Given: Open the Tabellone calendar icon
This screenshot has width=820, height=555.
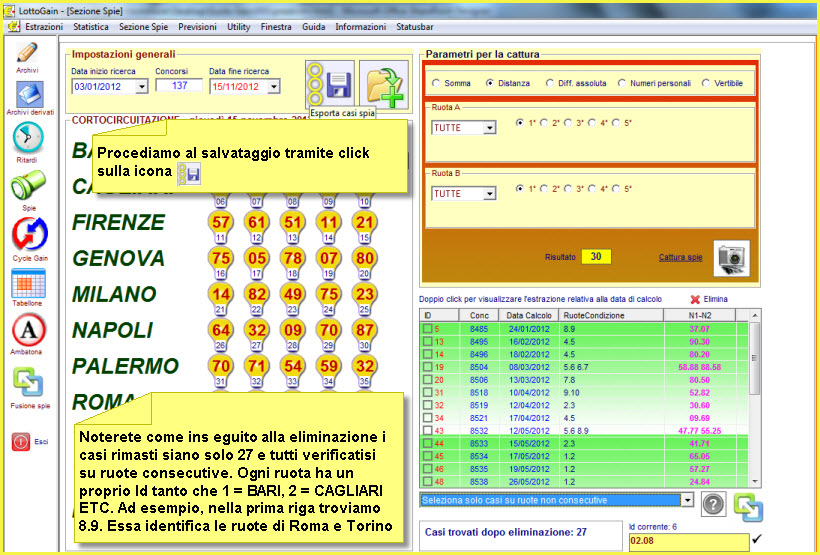Looking at the screenshot, I should (x=28, y=284).
